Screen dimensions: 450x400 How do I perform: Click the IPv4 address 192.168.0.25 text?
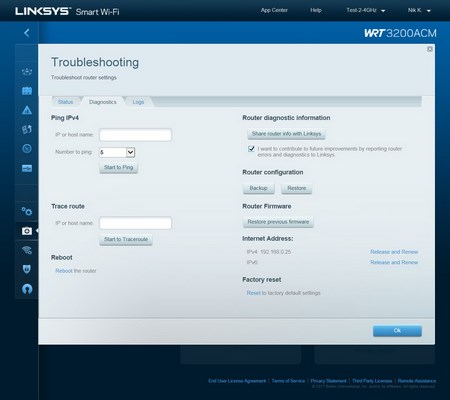(269, 252)
